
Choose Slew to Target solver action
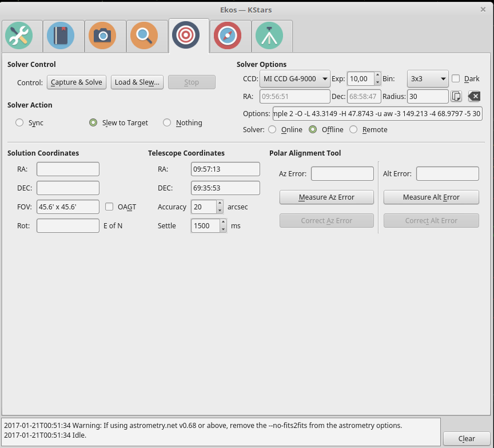coord(93,122)
